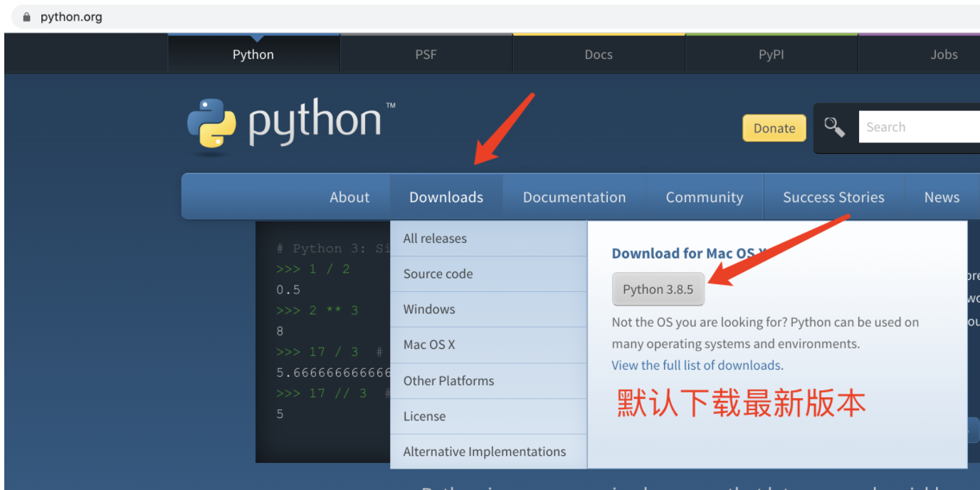Select Alternative Implementations menu entry
The width and height of the screenshot is (980, 490).
[484, 452]
